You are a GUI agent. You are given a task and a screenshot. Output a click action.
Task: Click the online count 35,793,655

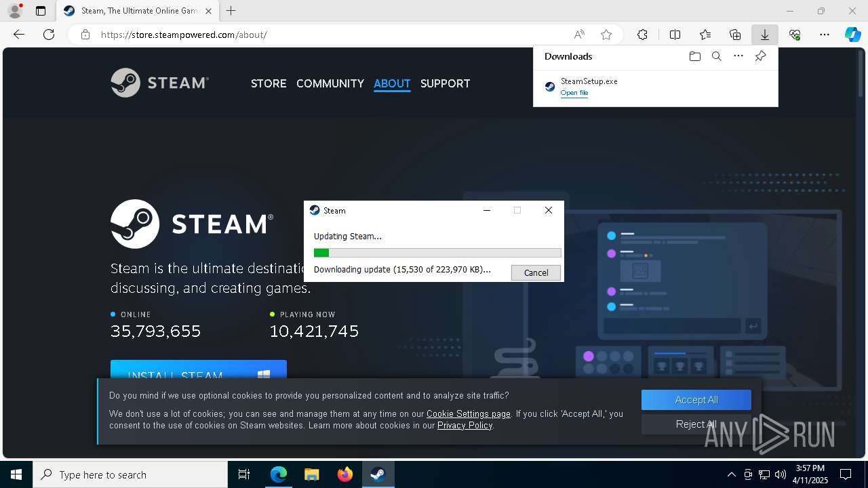coord(155,331)
